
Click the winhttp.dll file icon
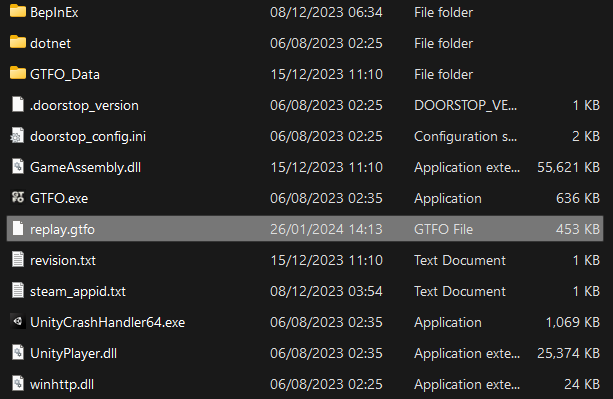pos(18,383)
